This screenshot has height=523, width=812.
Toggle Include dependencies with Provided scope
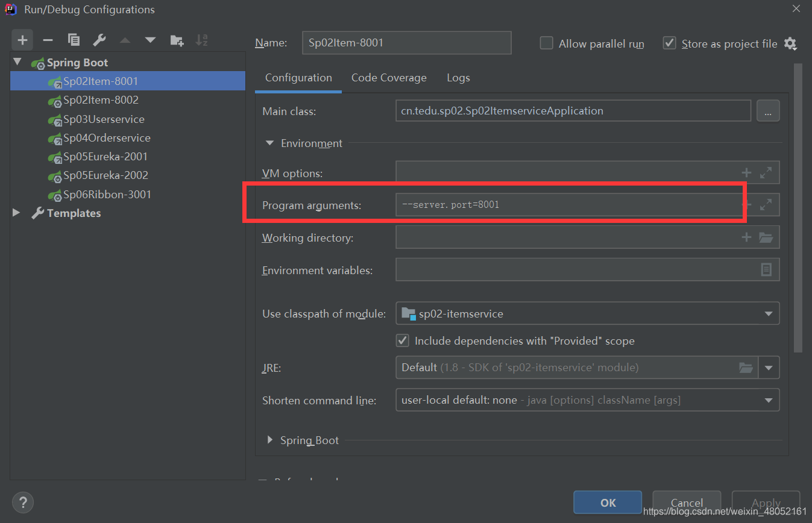[402, 340]
